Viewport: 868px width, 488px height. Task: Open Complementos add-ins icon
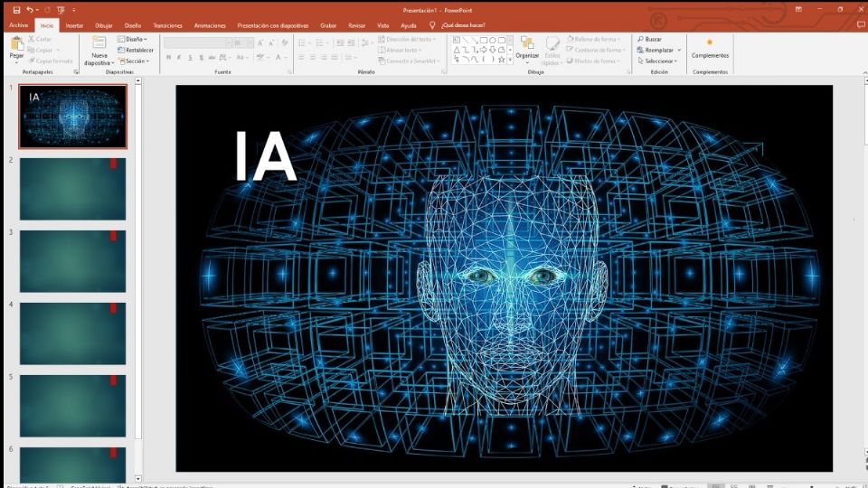(x=710, y=42)
